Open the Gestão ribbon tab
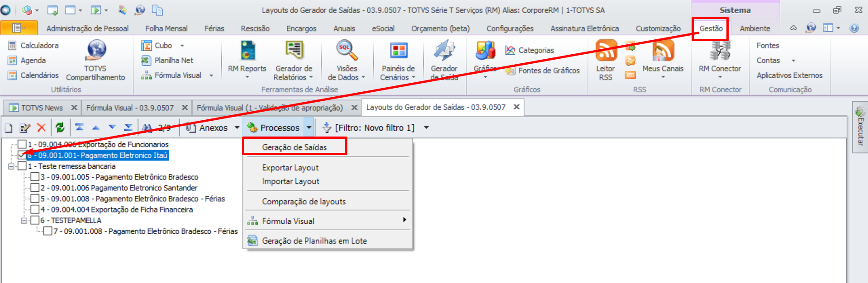Screen dimensions: 868x283 711,28
